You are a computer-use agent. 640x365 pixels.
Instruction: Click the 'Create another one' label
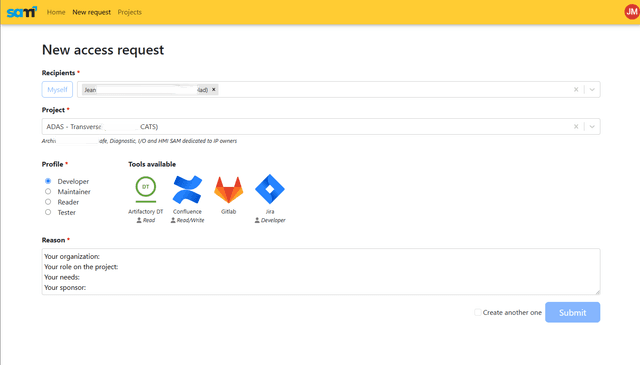(x=512, y=312)
